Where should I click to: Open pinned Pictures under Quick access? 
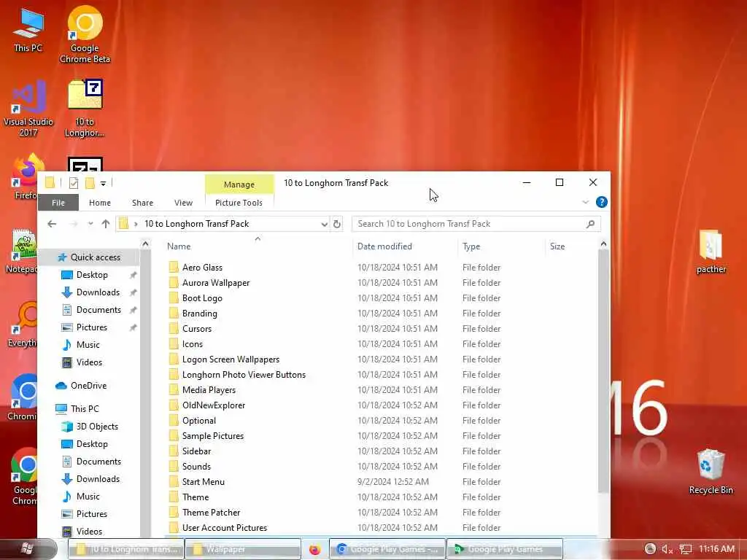tap(91, 327)
